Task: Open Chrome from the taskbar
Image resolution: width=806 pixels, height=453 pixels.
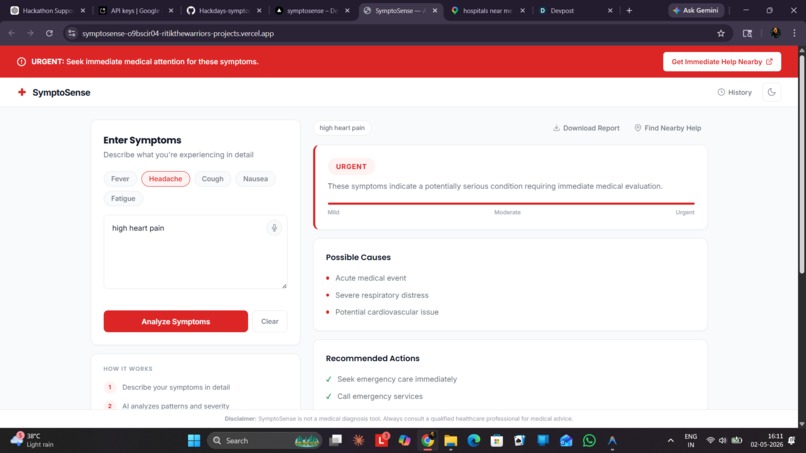Action: coord(428,441)
